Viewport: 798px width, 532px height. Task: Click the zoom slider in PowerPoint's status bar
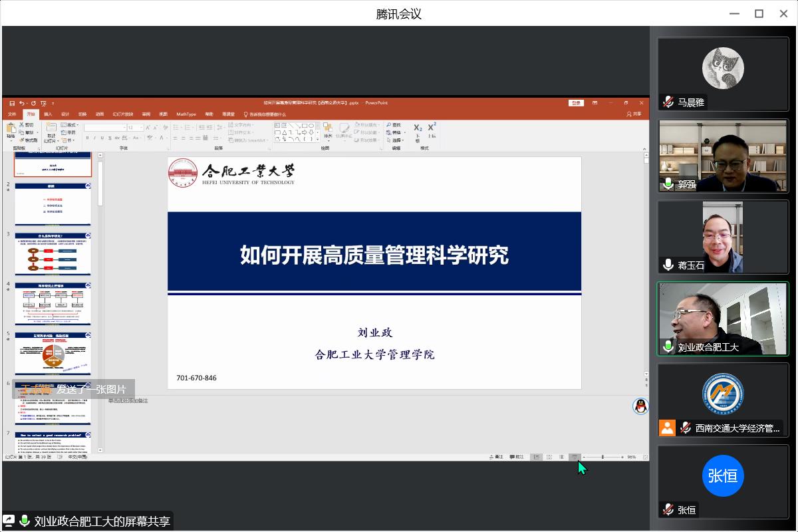602,457
